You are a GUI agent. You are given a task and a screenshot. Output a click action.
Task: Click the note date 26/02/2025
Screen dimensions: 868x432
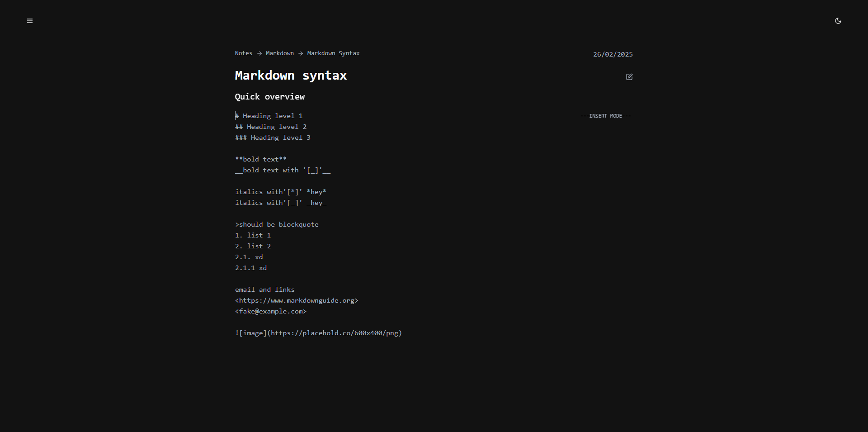(613, 54)
